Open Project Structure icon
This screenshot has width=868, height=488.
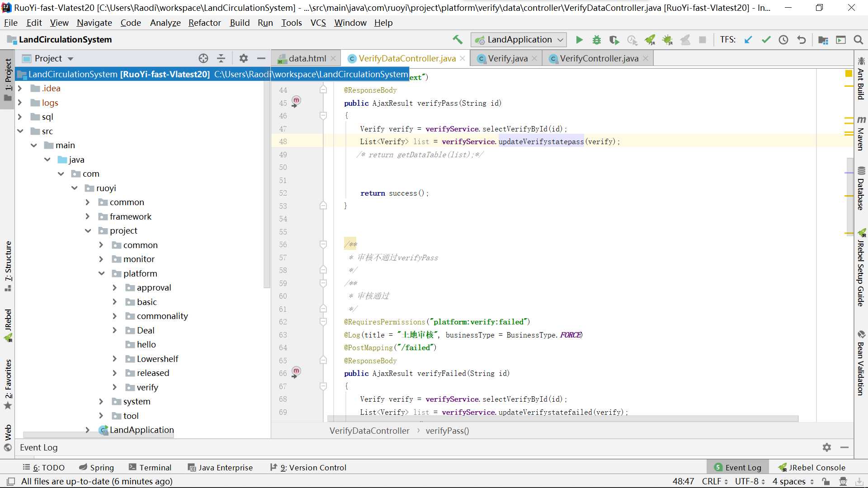823,40
